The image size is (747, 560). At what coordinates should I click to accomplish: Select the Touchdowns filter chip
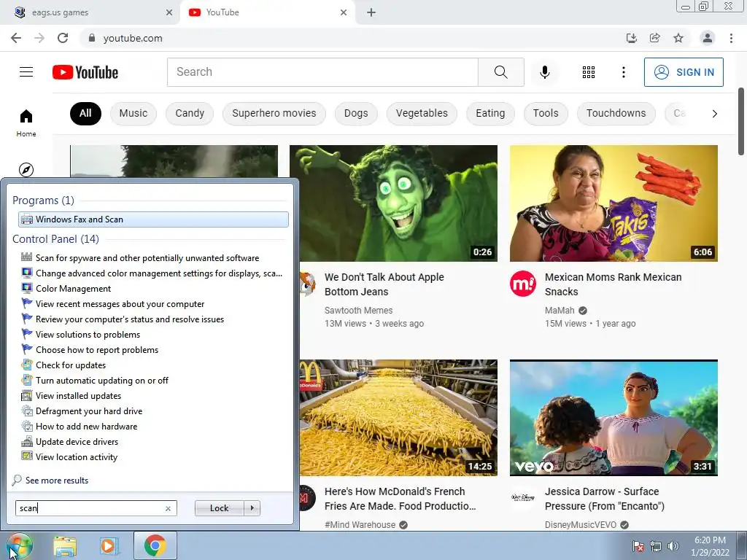coord(616,113)
